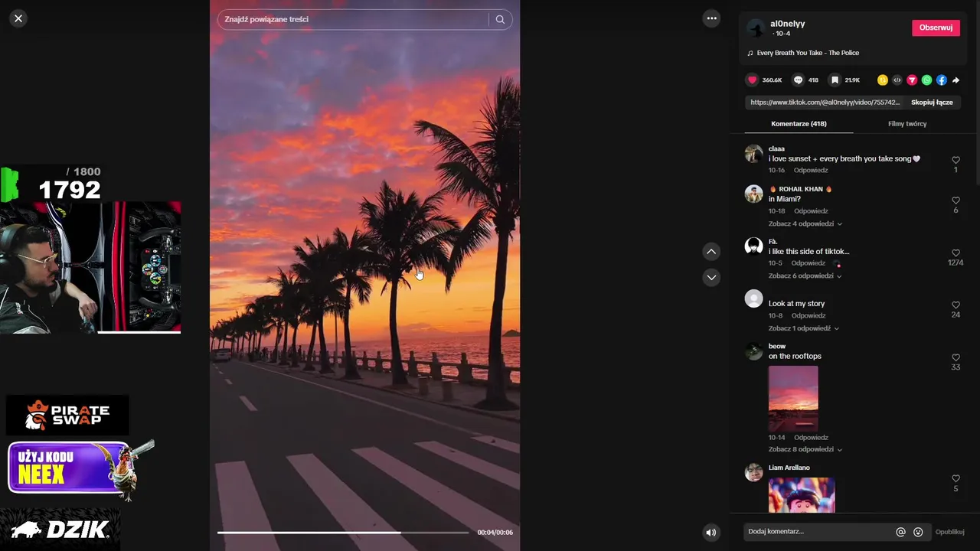Expand Zobacz 4 odpowiedzi replies

pyautogui.click(x=805, y=223)
